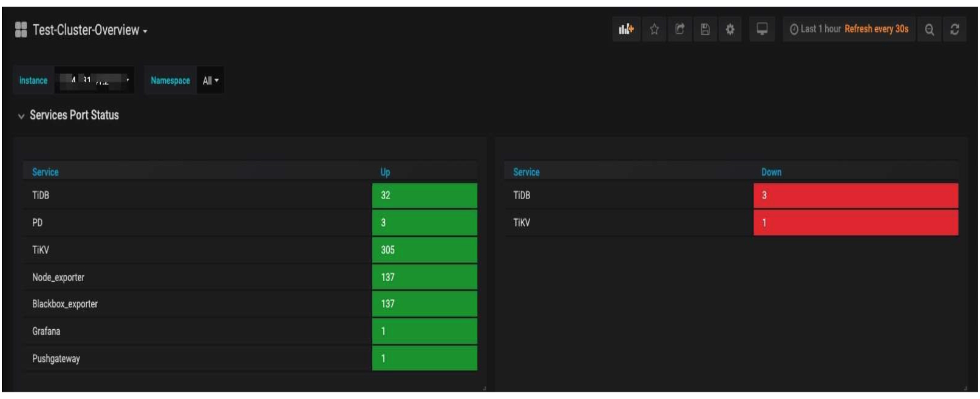This screenshot has width=980, height=399.
Task: Open the Namespace All dropdown
Action: pos(211,80)
